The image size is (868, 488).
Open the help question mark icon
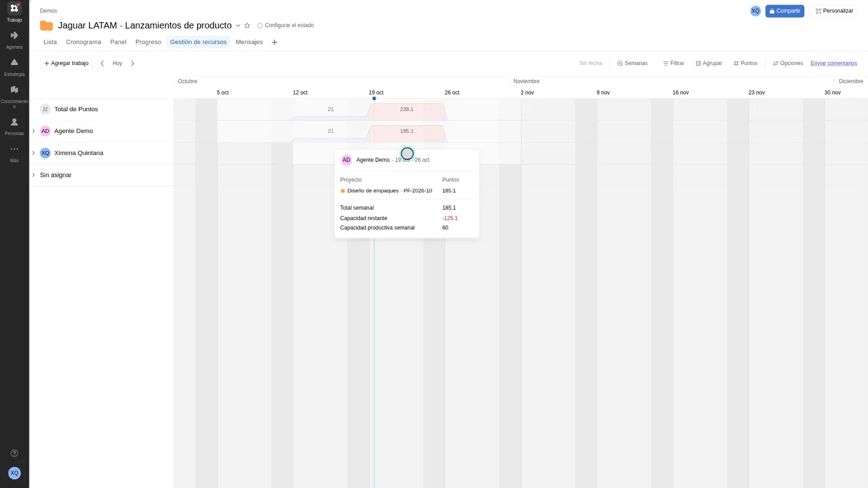pyautogui.click(x=14, y=453)
